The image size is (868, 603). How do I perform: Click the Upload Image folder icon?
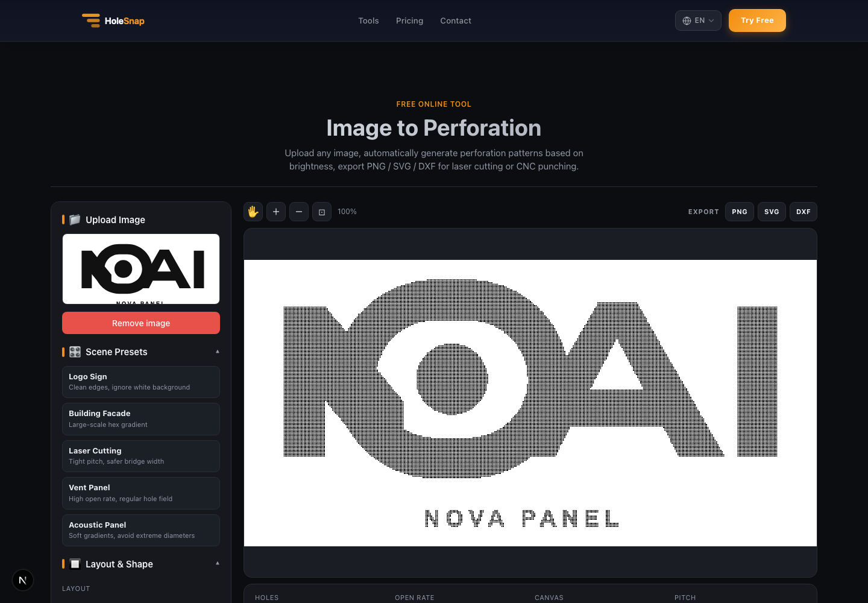click(x=75, y=219)
